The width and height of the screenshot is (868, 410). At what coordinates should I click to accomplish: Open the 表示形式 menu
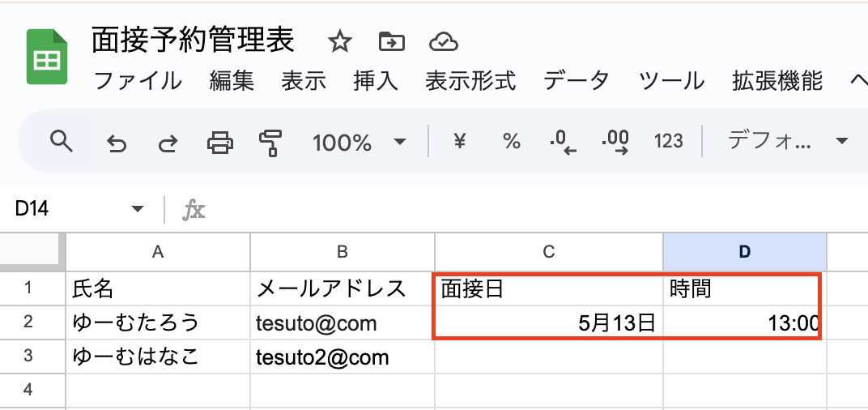tap(470, 80)
